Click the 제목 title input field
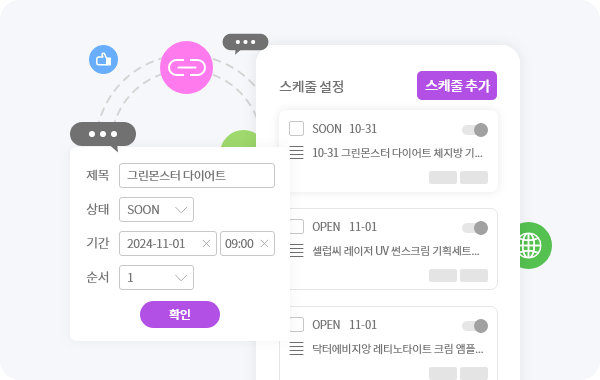Image resolution: width=600 pixels, height=380 pixels. pyautogui.click(x=197, y=175)
